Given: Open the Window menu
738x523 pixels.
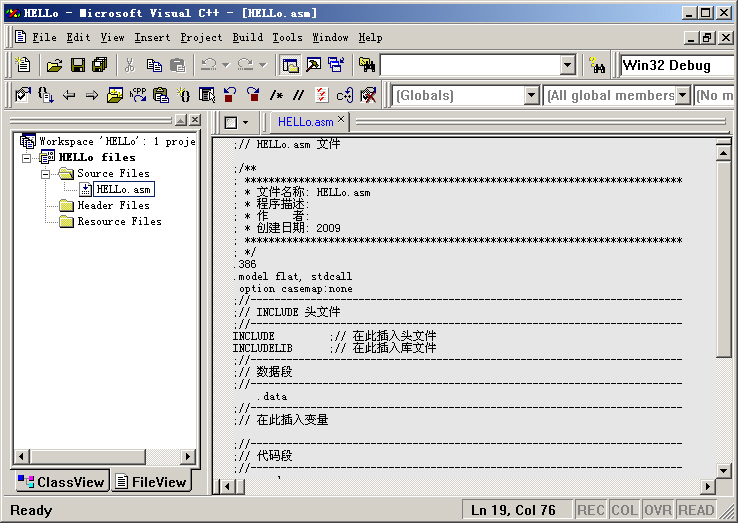Looking at the screenshot, I should 330,37.
